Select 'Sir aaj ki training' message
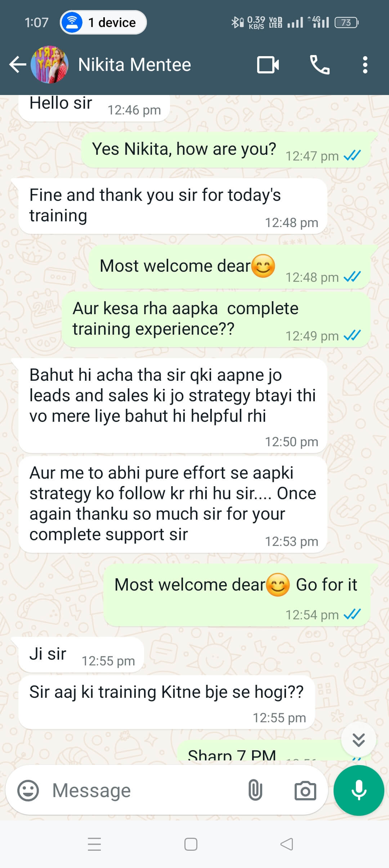Viewport: 389px width, 868px height. (166, 702)
